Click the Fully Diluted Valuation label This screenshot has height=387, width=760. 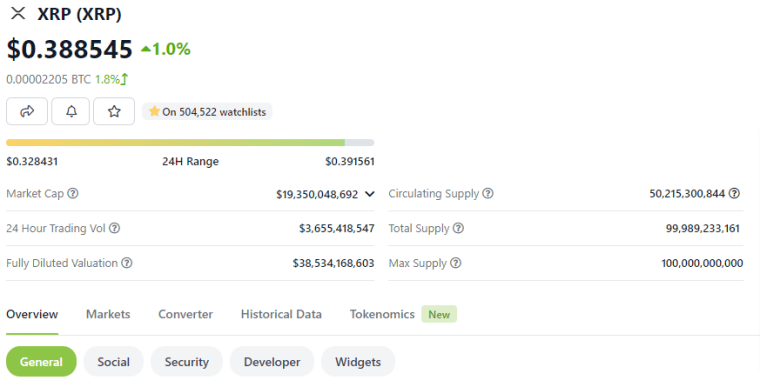[62, 263]
